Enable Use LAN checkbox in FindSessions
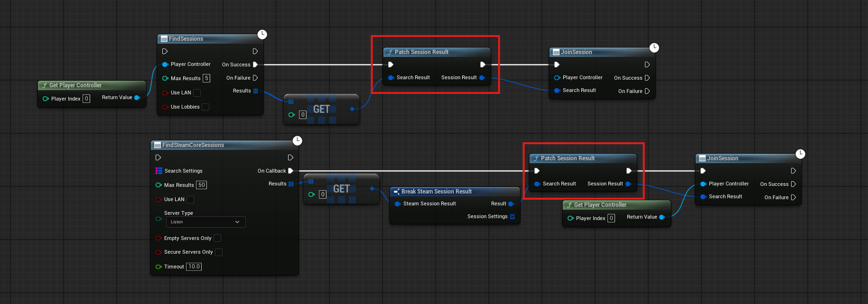 tap(197, 93)
